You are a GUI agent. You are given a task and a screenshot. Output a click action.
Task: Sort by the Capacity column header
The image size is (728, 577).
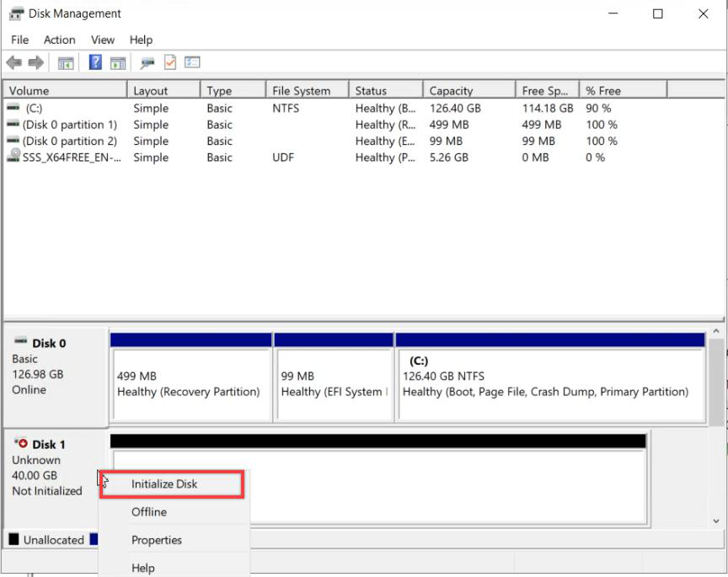469,90
